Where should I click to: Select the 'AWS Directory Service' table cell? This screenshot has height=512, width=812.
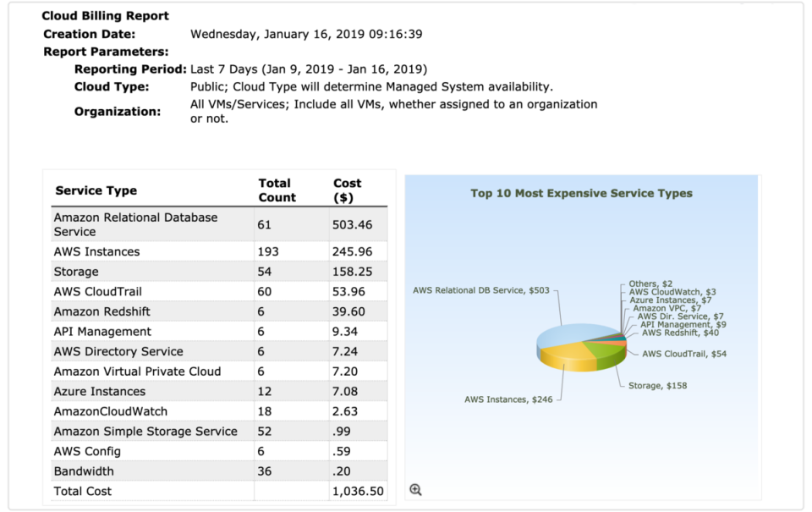click(118, 351)
